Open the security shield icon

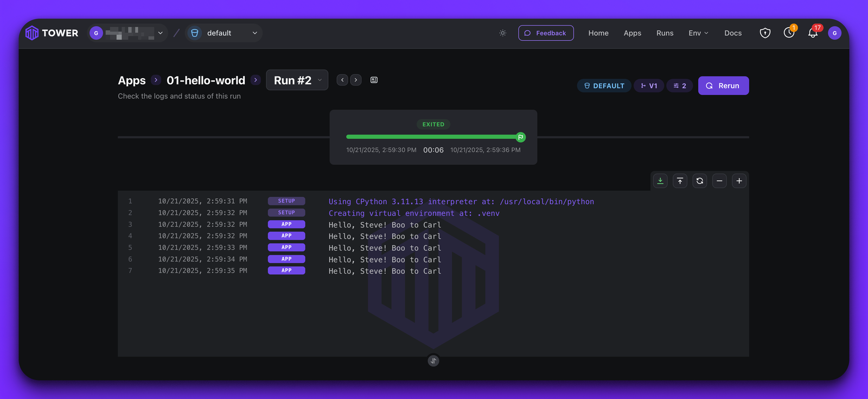click(765, 33)
